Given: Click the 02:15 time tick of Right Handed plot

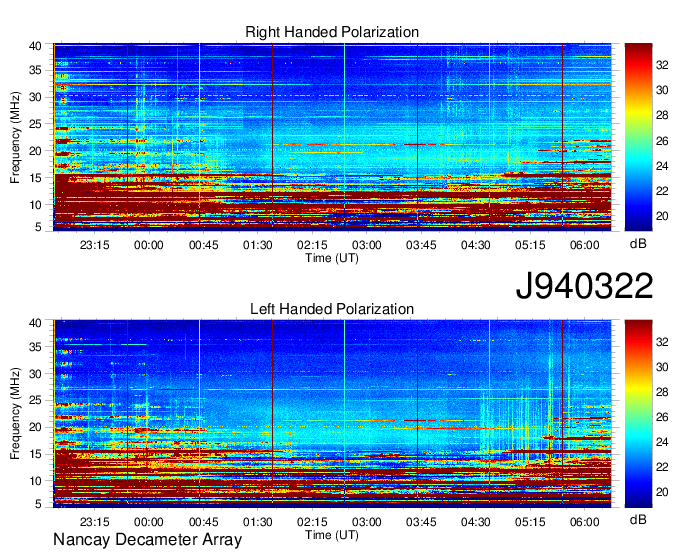Looking at the screenshot, I should [312, 245].
